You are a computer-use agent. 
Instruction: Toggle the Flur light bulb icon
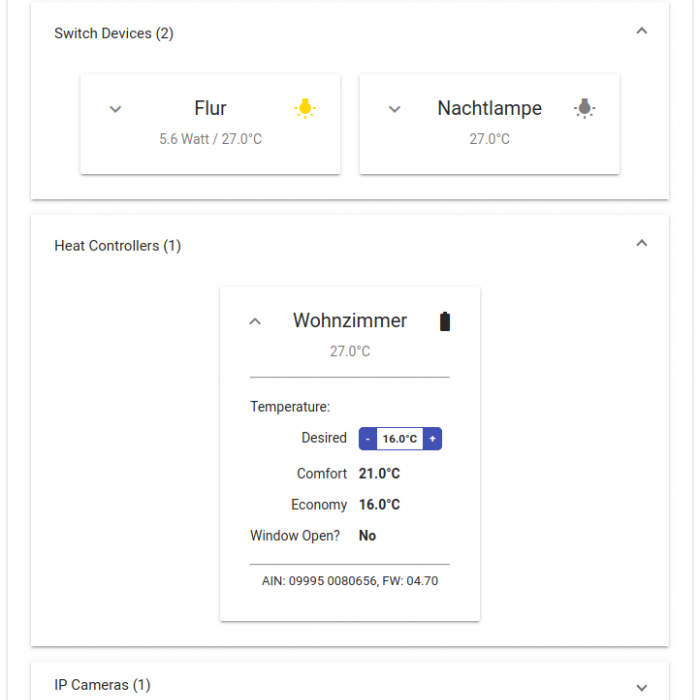coord(305,108)
